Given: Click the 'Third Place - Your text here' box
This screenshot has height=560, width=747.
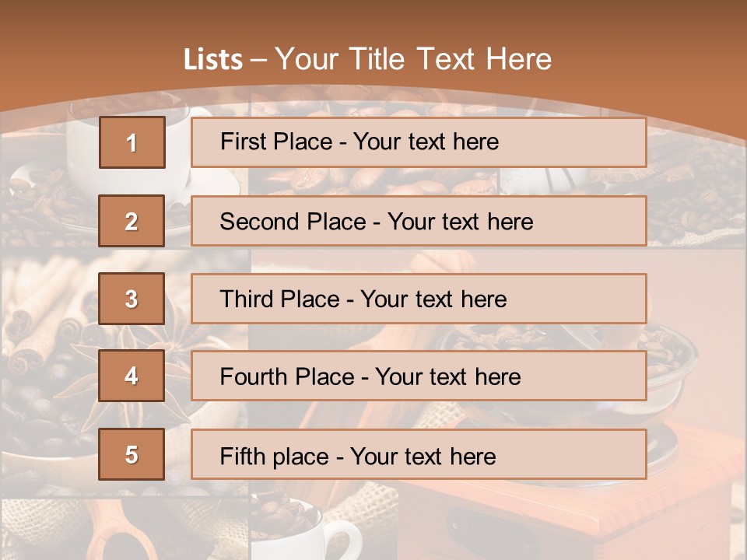Looking at the screenshot, I should click(x=419, y=299).
